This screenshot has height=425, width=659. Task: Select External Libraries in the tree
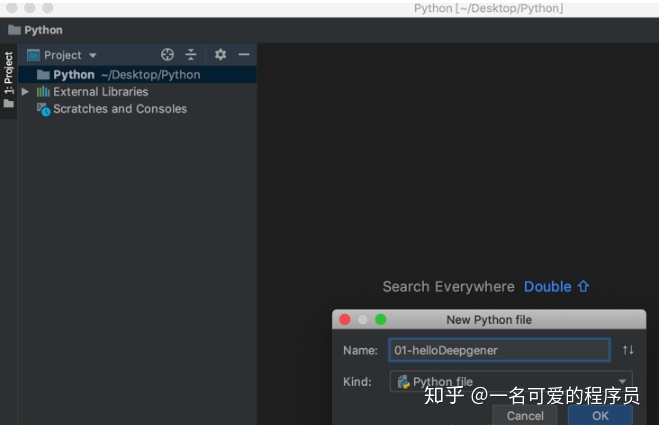pyautogui.click(x=100, y=92)
